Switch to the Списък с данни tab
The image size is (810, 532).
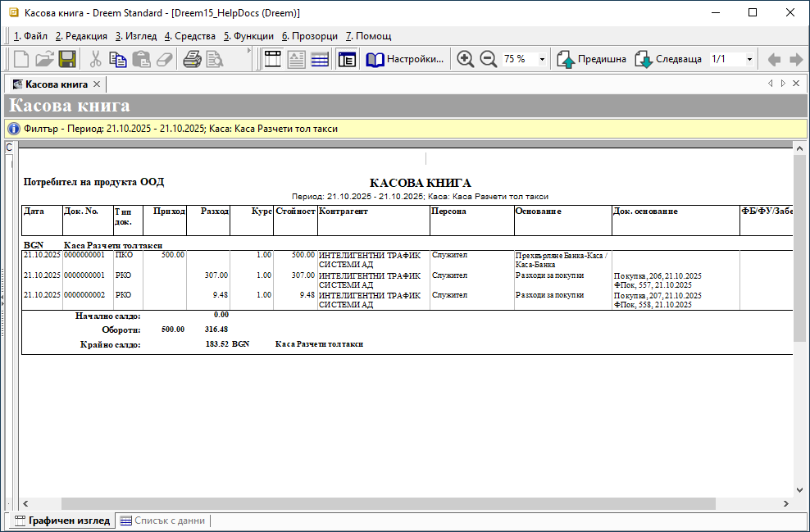pos(162,521)
